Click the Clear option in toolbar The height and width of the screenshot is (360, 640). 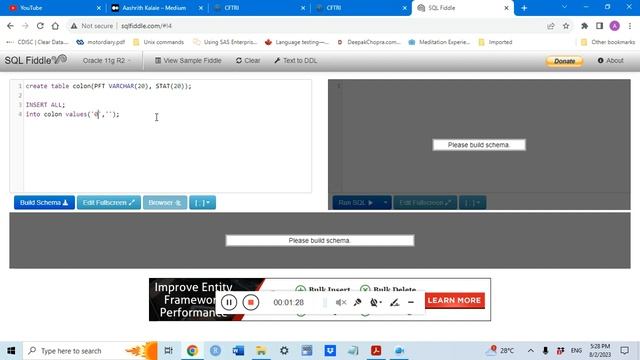248,60
